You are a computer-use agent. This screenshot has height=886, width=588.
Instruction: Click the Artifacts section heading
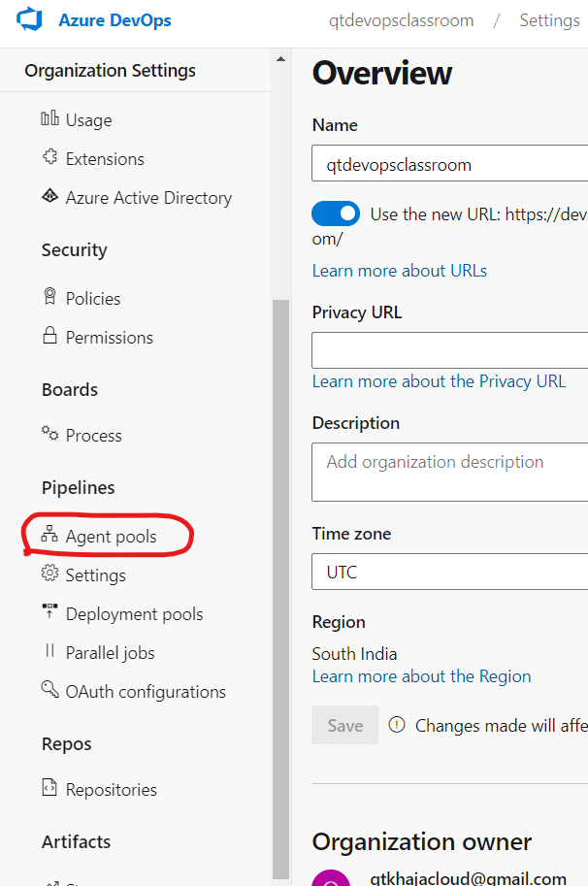77,842
